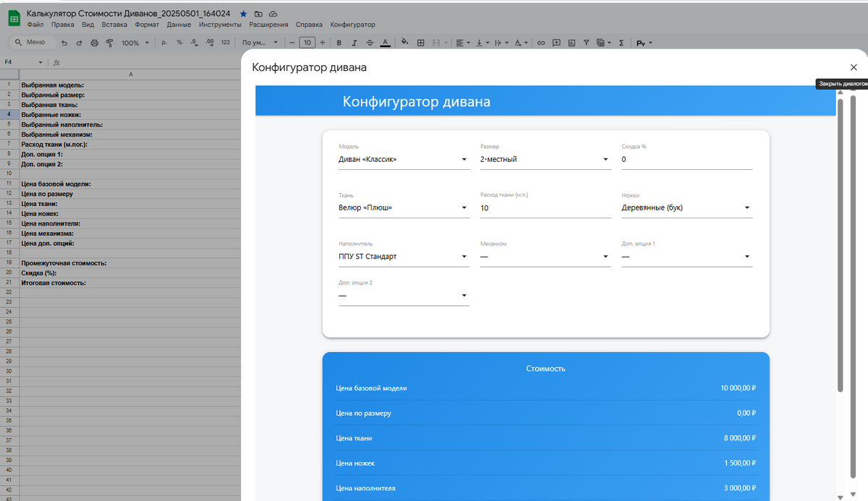Open horizontal align options
Viewport: 868px width, 501px height.
pos(462,43)
